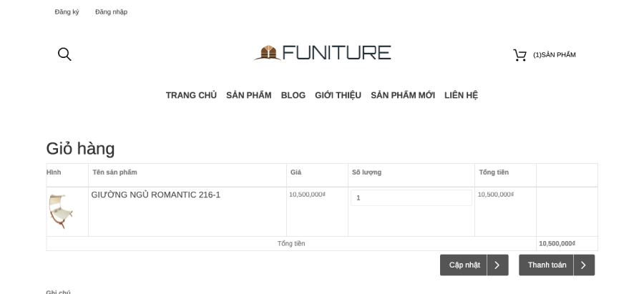This screenshot has height=294, width=644.
Task: Open the SẢN PHẨM menu item
Action: tap(249, 95)
